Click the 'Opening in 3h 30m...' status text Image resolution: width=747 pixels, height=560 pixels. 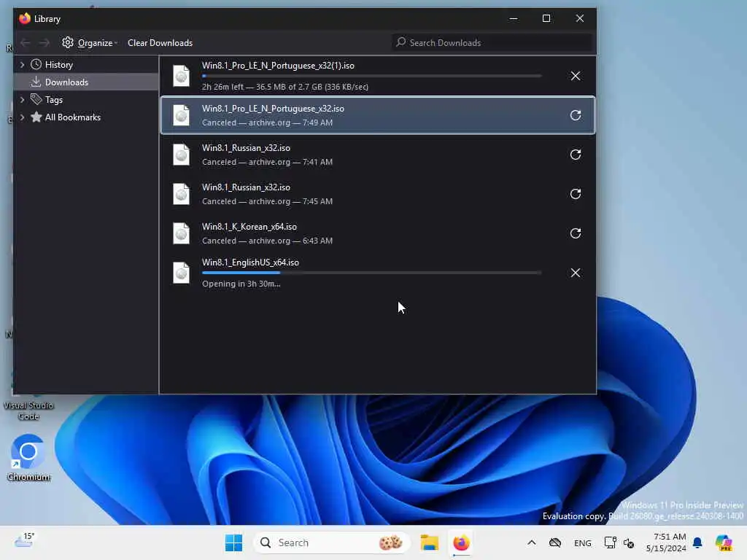(x=241, y=284)
